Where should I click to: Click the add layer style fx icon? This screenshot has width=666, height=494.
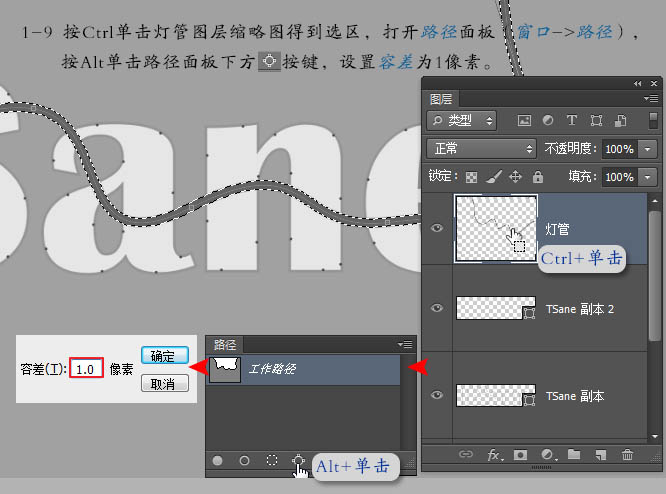click(494, 454)
